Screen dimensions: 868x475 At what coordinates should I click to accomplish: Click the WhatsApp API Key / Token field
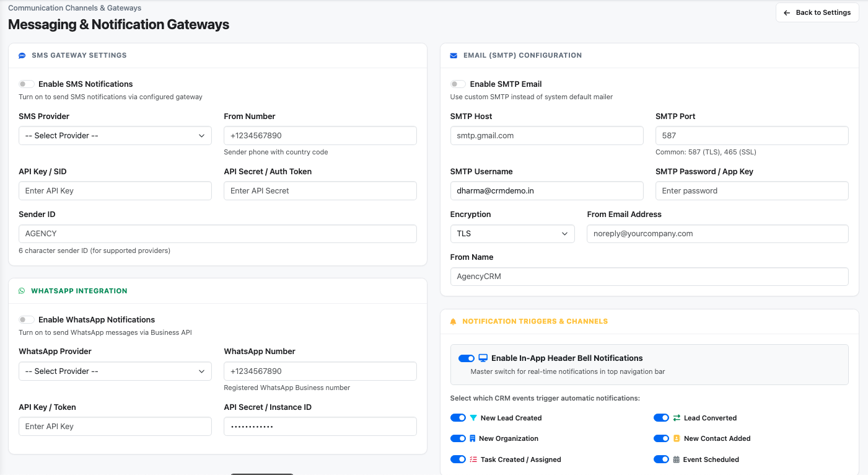tap(115, 427)
